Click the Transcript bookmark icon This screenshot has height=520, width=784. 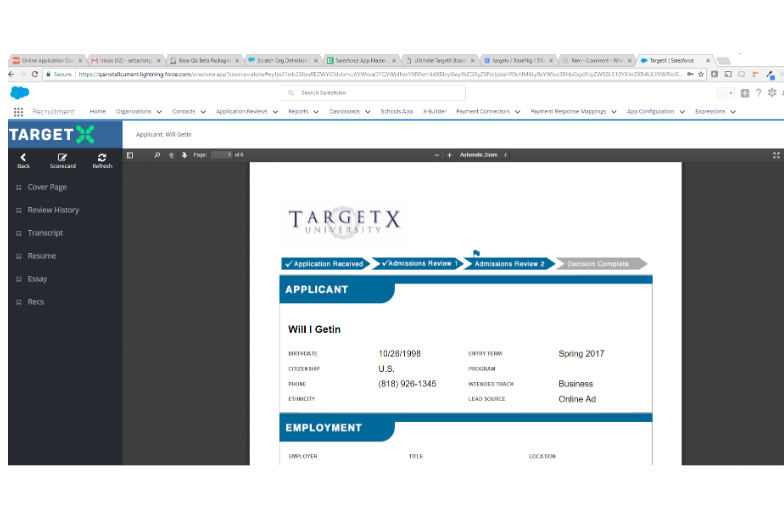pos(18,234)
